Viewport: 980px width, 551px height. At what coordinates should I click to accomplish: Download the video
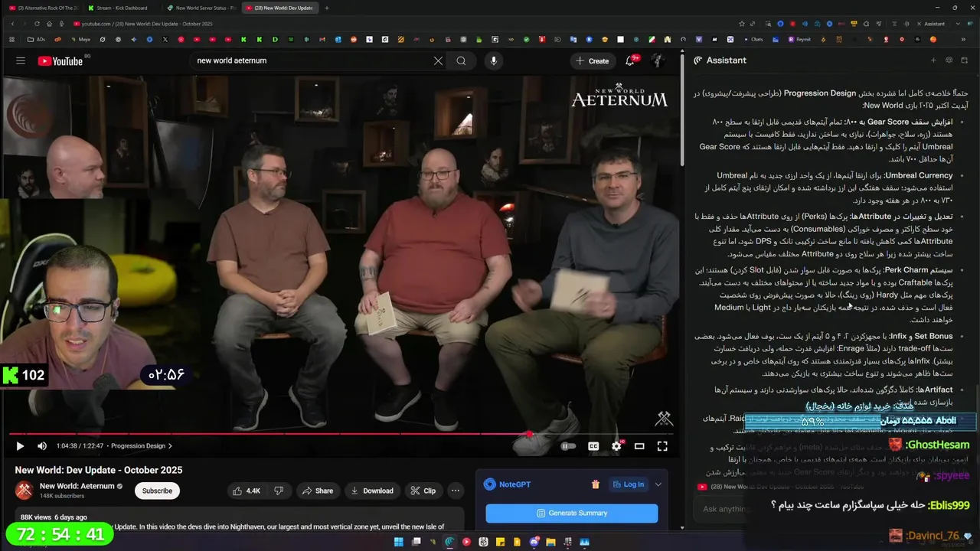(x=371, y=491)
